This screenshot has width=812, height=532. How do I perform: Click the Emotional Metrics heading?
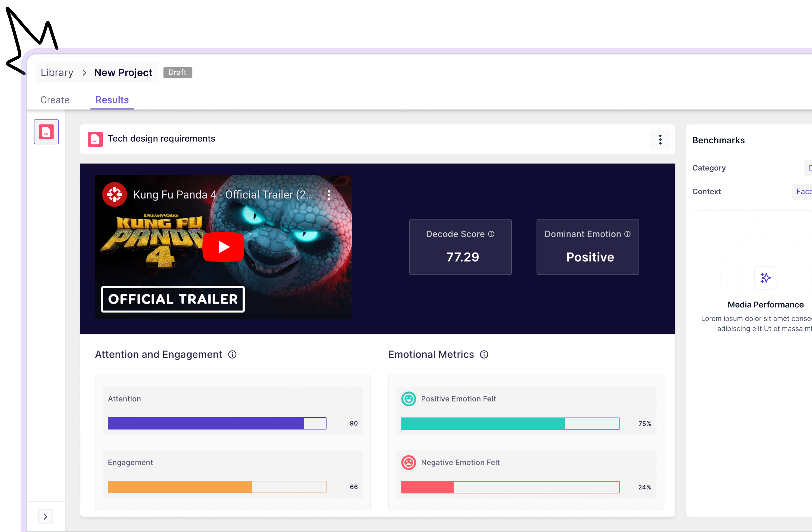coord(431,354)
